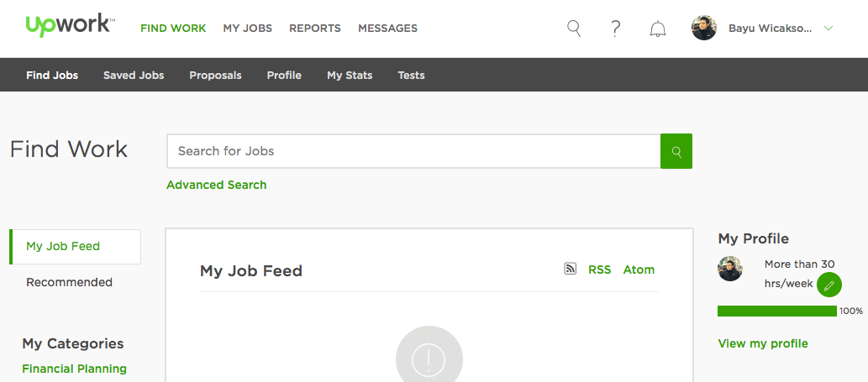Open MESSAGES in the top navigation
This screenshot has width=868, height=382.
click(387, 28)
